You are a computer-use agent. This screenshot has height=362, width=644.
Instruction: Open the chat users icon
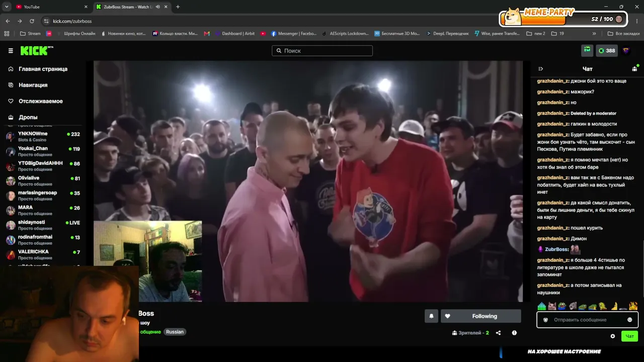634,69
